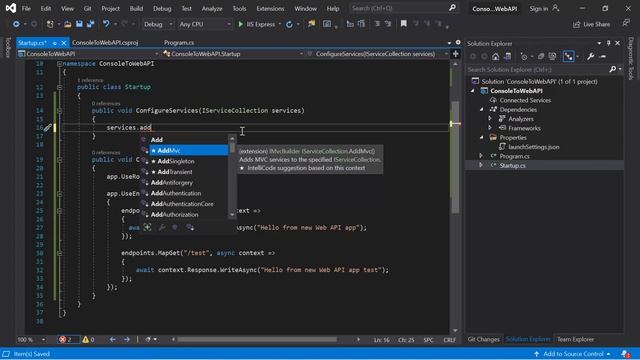This screenshot has width=640, height=360.
Task: Open the Build menu
Action: tap(136, 8)
